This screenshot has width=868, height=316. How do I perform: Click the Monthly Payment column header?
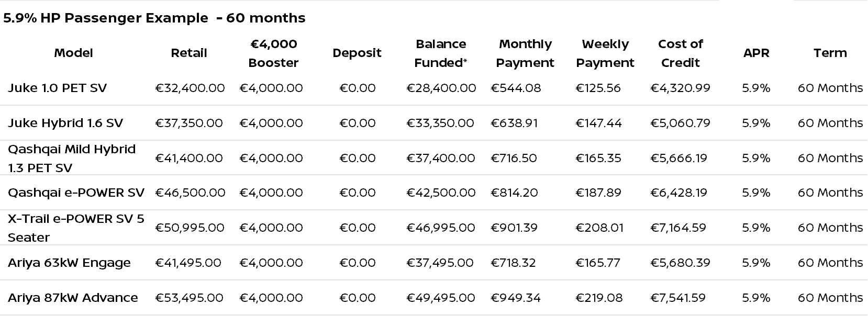coord(525,53)
